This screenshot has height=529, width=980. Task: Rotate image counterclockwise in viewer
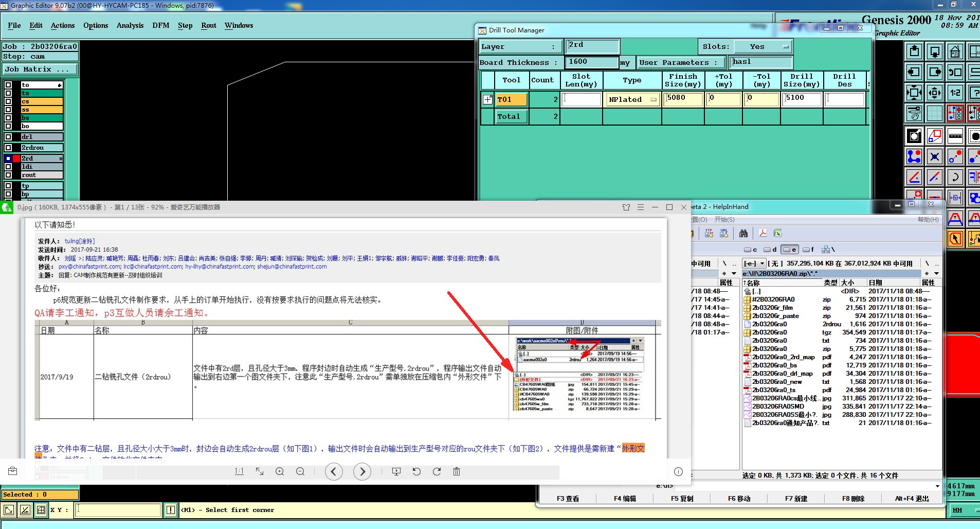(x=416, y=471)
